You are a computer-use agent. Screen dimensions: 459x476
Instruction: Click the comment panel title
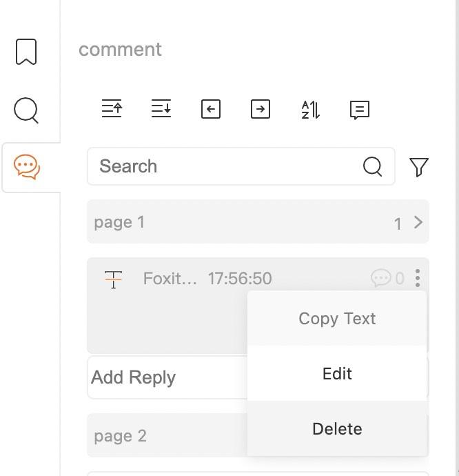[x=120, y=50]
